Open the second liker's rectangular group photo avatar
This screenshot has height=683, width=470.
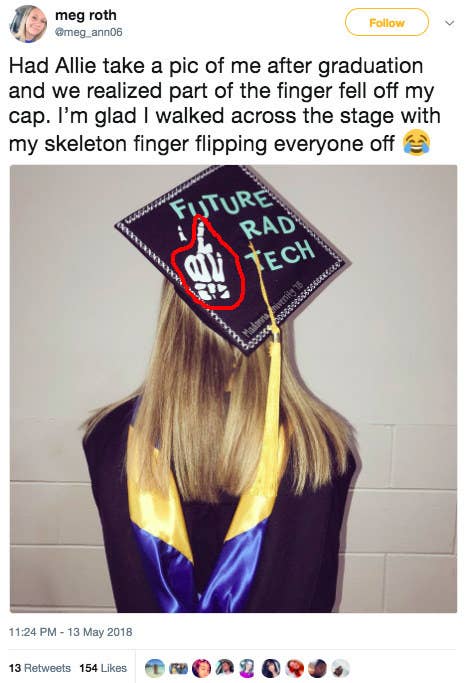click(x=178, y=668)
